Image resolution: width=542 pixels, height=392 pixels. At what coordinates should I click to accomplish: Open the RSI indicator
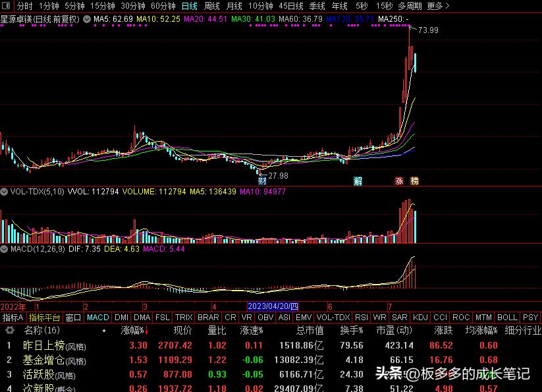coord(363,317)
